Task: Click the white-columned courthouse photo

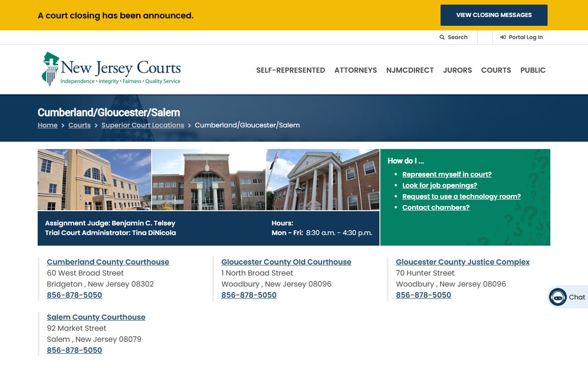Action: 323,179
